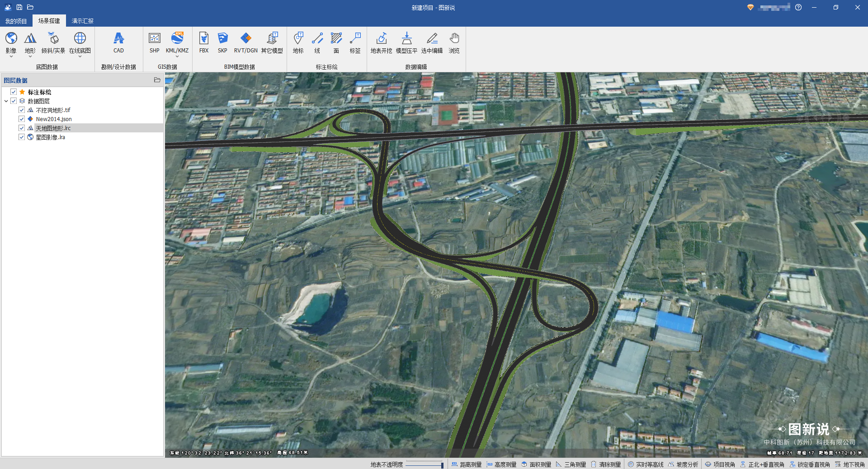868x469 pixels.
Task: Switch to the 演示汇报 tab
Action: point(82,21)
